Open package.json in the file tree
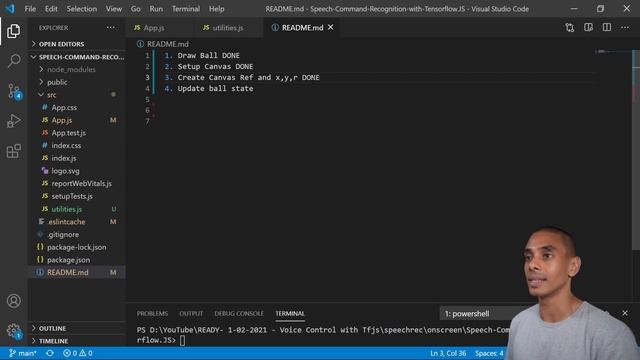This screenshot has height=360, width=640. [x=68, y=260]
